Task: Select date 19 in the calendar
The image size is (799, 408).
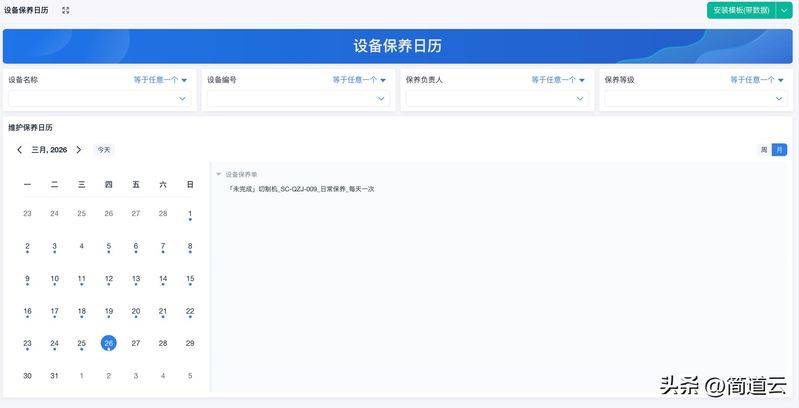Action: tap(109, 311)
